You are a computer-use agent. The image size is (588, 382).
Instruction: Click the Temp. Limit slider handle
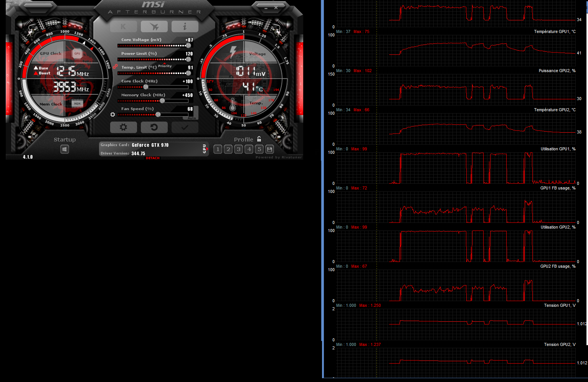click(188, 73)
